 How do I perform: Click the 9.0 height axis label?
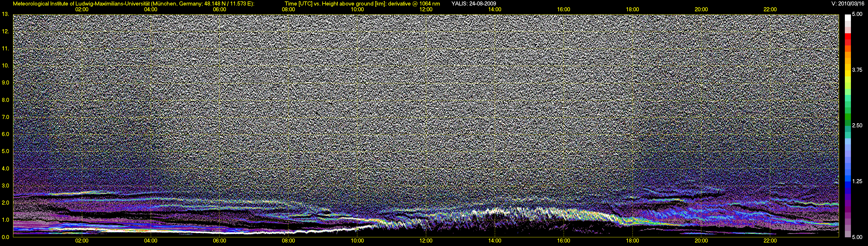(x=5, y=82)
